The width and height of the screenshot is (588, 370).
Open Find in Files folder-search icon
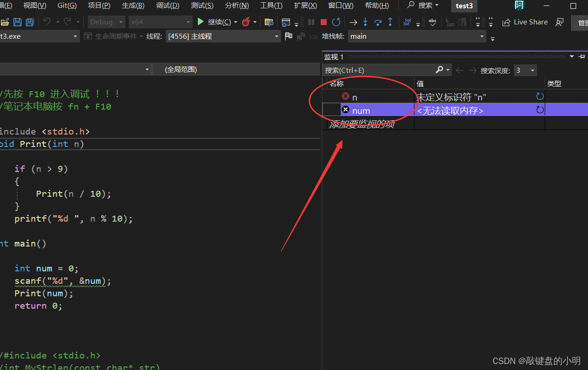click(269, 22)
